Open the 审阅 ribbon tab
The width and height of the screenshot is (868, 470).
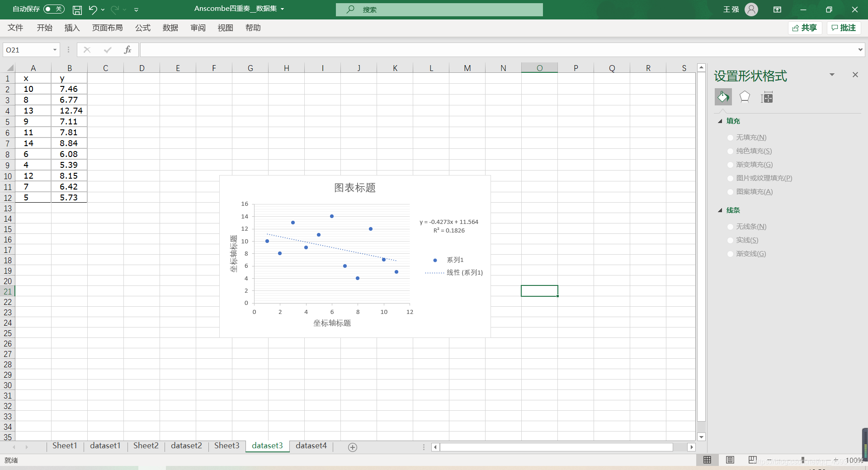[x=198, y=28]
